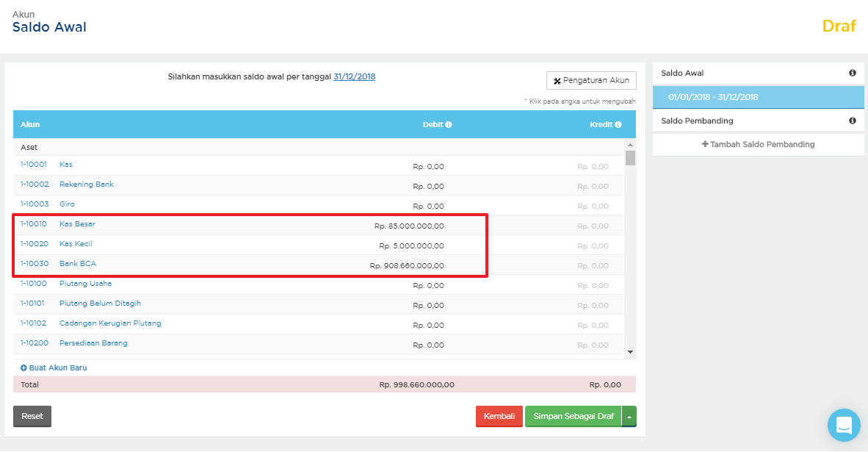Click the info icon next to Debit
This screenshot has height=452, width=868.
pos(448,125)
